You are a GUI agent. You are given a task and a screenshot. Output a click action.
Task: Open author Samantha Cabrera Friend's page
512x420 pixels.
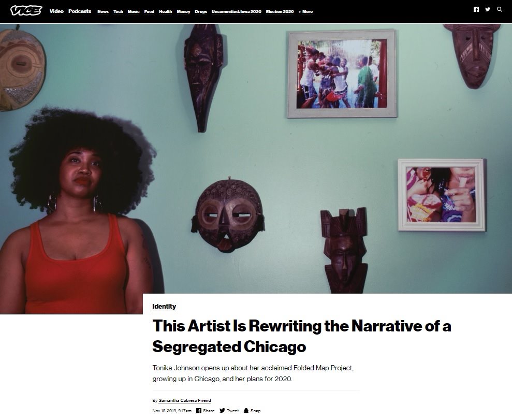185,400
